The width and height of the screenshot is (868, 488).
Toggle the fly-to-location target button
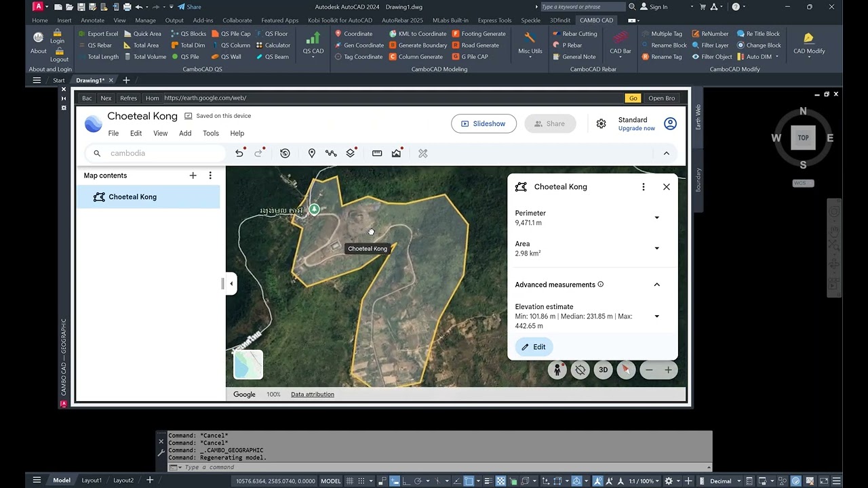[580, 370]
